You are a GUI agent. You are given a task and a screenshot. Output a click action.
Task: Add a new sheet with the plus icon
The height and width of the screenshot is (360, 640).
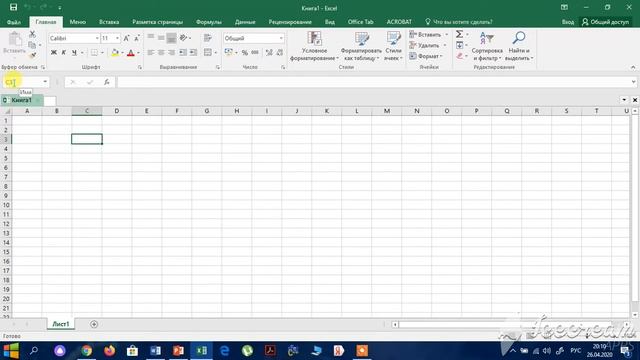coord(94,324)
